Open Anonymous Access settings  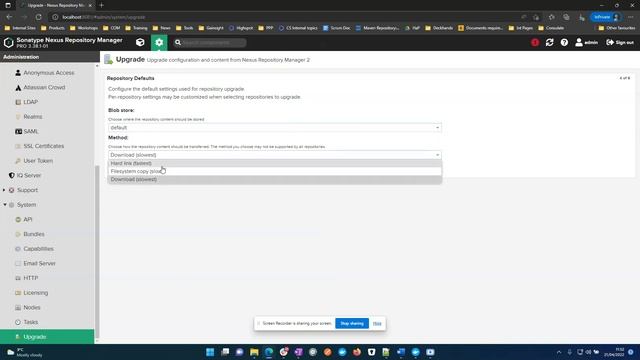coord(49,73)
